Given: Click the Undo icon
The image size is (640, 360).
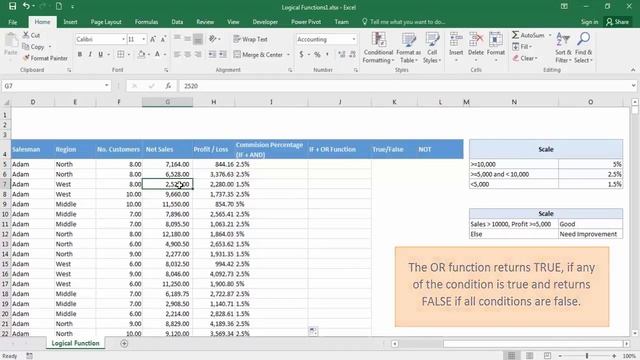Looking at the screenshot, I should (x=26, y=6).
